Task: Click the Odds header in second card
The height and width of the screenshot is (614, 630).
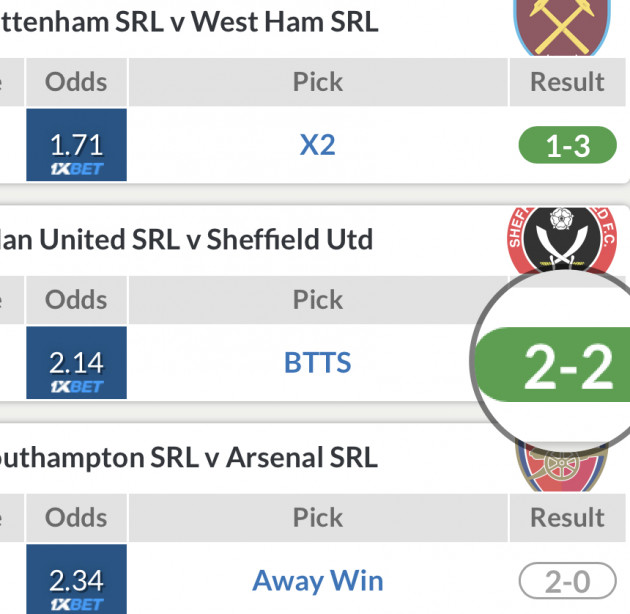Action: pos(77,299)
